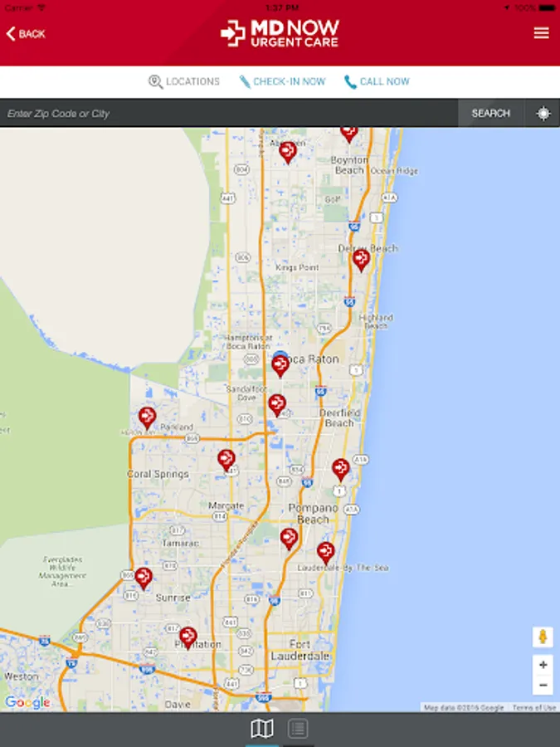This screenshot has width=560, height=747.
Task: Click the Kings Point map label
Action: tap(297, 267)
